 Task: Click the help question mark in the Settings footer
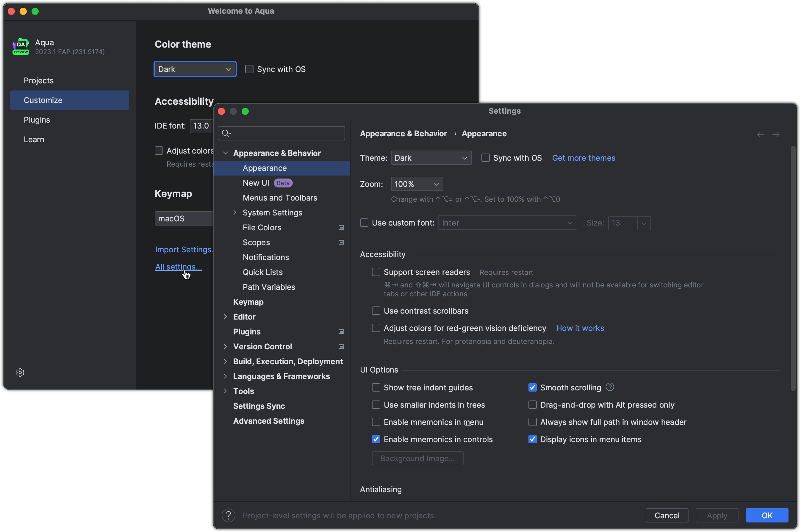click(x=228, y=515)
